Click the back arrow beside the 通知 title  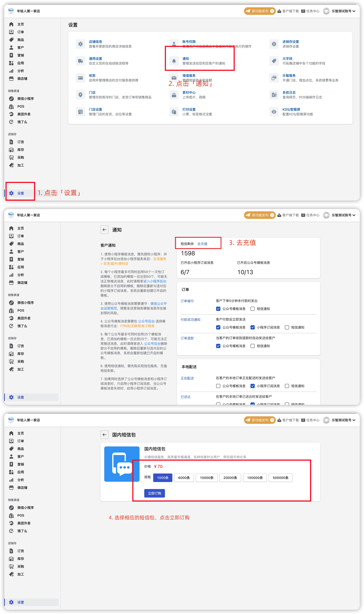[104, 230]
